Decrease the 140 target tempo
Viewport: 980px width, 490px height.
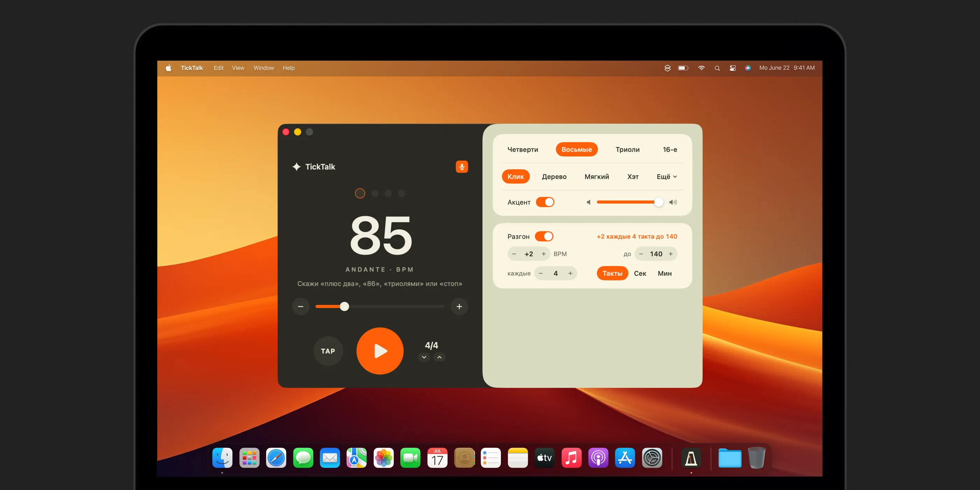click(x=641, y=254)
